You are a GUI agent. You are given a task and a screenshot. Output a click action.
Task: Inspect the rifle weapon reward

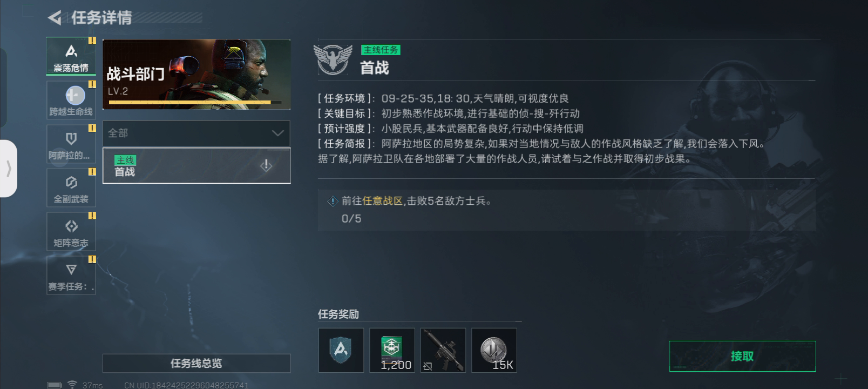click(x=443, y=350)
